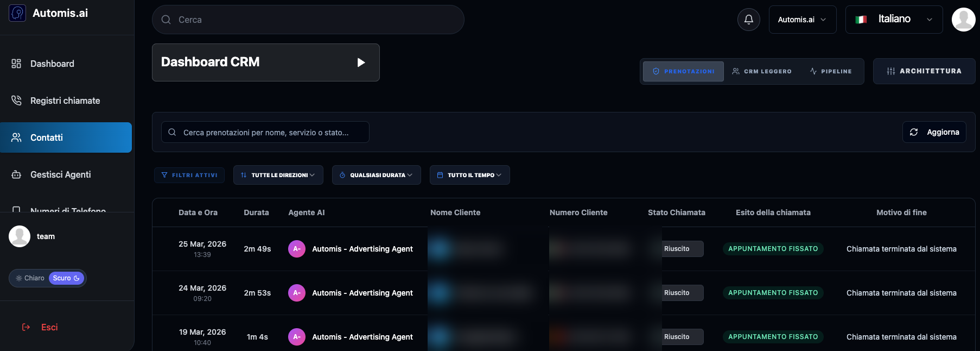Click the Automis.ai logo icon
Screen dimensions: 980x351
click(x=17, y=13)
